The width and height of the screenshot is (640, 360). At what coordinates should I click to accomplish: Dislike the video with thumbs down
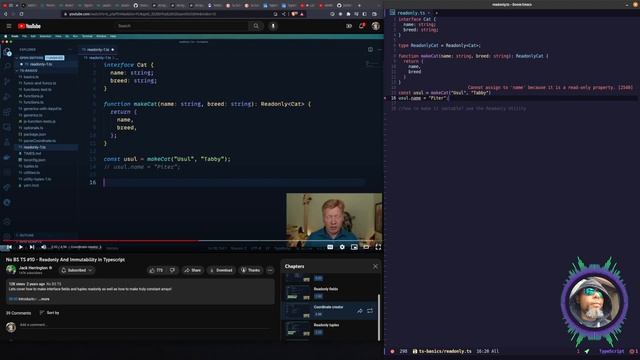tap(172, 270)
